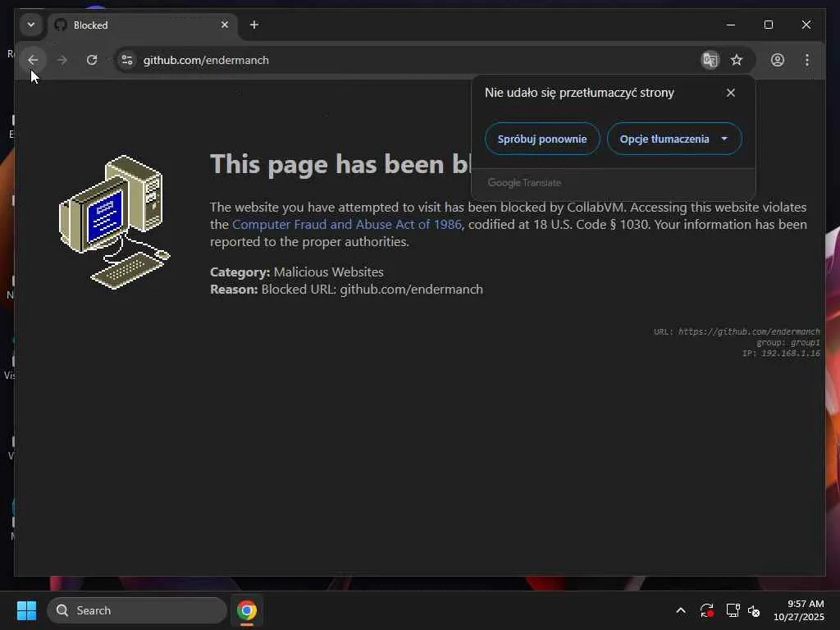The image size is (840, 630).
Task: Open Chrome's three-dot menu
Action: click(807, 60)
